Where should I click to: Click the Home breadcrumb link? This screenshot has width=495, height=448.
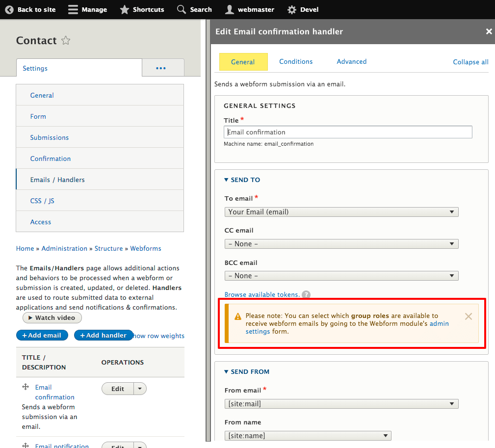pos(25,248)
